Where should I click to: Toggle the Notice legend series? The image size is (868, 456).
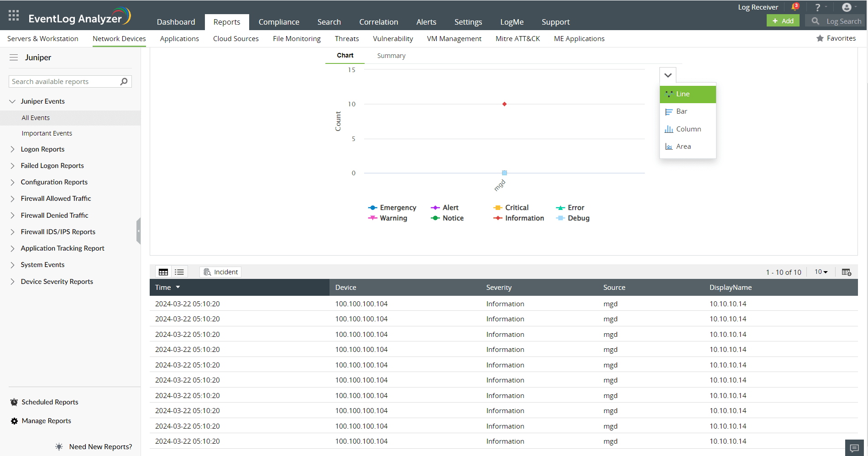point(447,218)
